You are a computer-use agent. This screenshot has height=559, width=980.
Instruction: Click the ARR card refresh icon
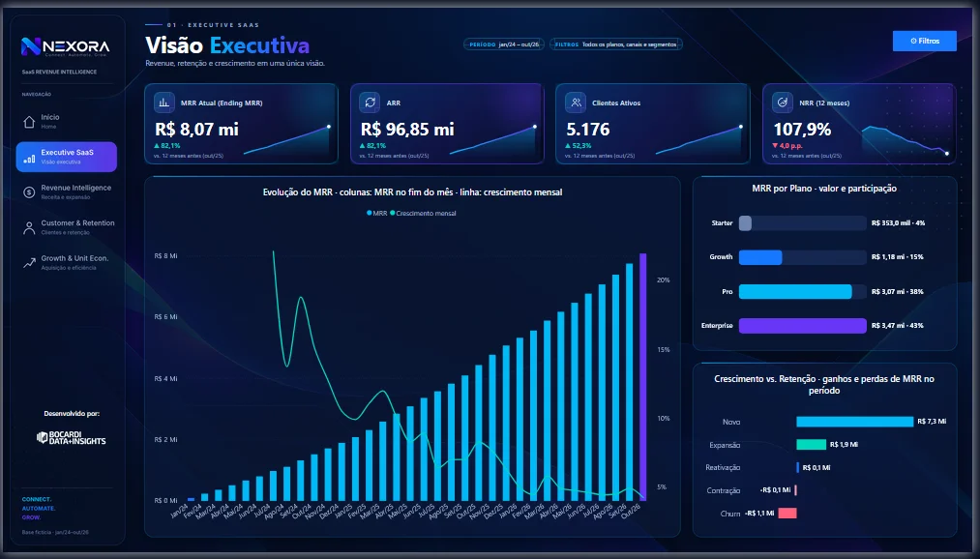coord(370,103)
